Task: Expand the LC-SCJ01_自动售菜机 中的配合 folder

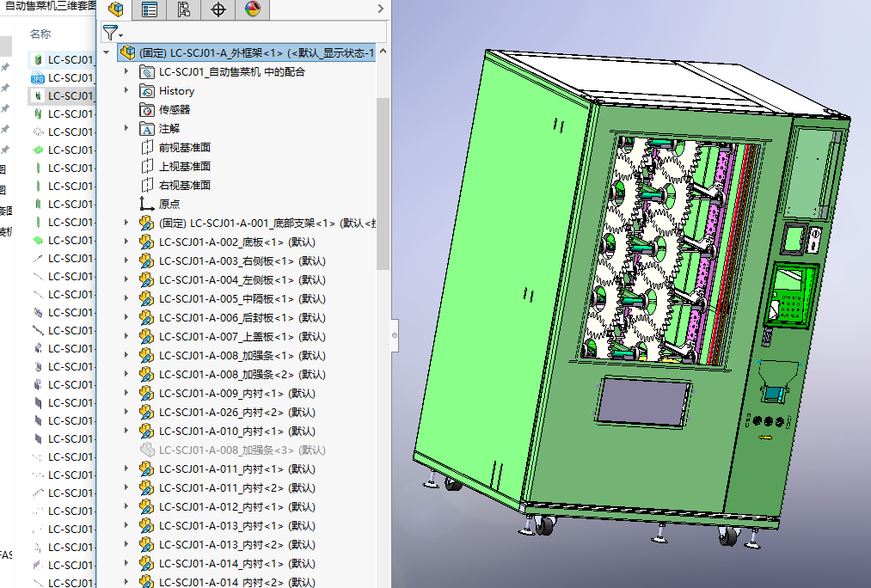Action: [126, 71]
